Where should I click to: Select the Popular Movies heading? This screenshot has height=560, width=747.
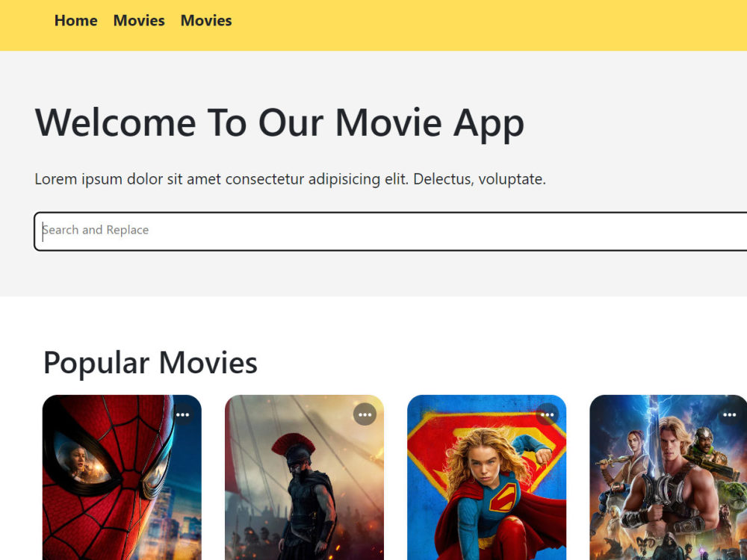click(150, 363)
